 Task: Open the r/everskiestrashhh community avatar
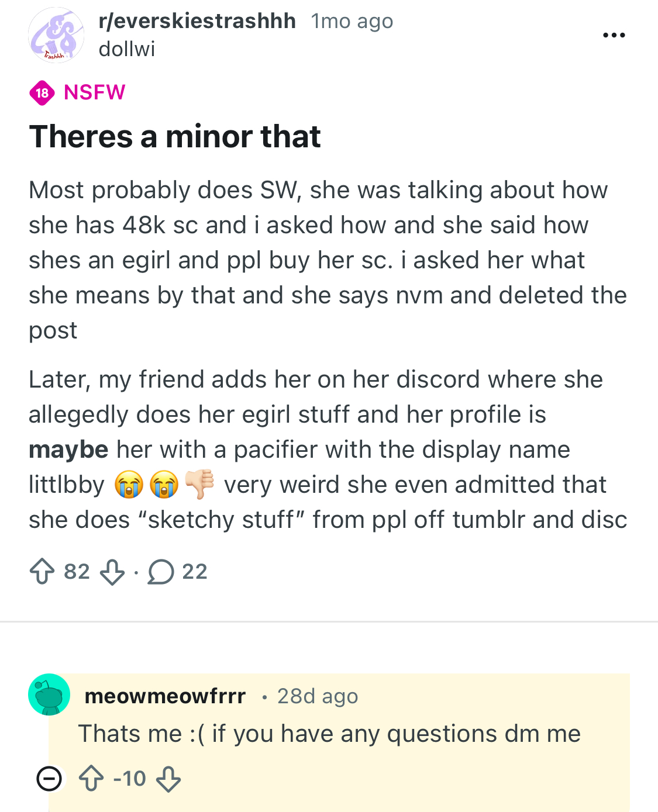[56, 35]
